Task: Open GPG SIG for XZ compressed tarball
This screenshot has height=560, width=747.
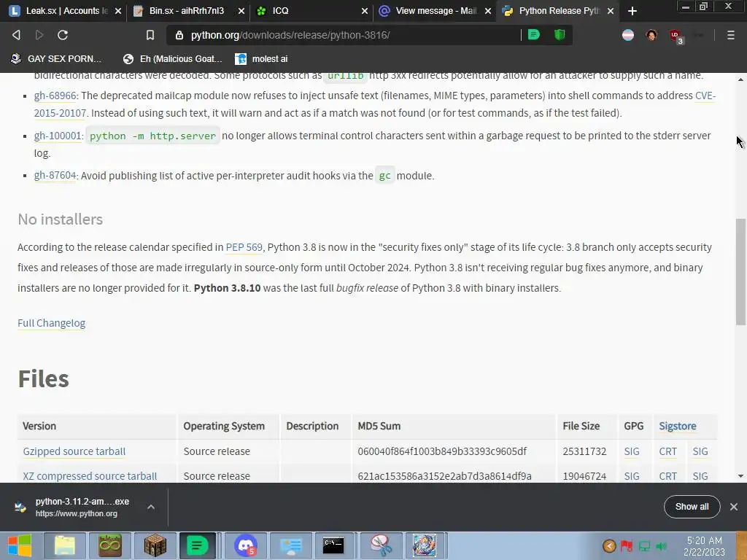Action: (632, 475)
